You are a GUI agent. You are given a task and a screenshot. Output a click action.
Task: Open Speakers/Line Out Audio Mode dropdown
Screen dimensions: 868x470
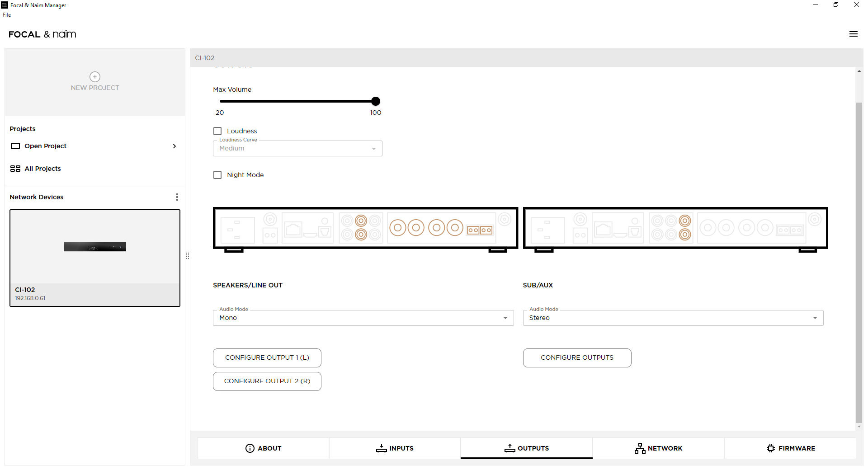tap(363, 318)
